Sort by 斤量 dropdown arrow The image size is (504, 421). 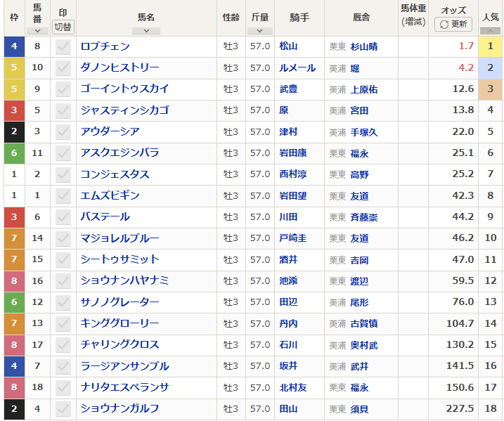(x=259, y=31)
